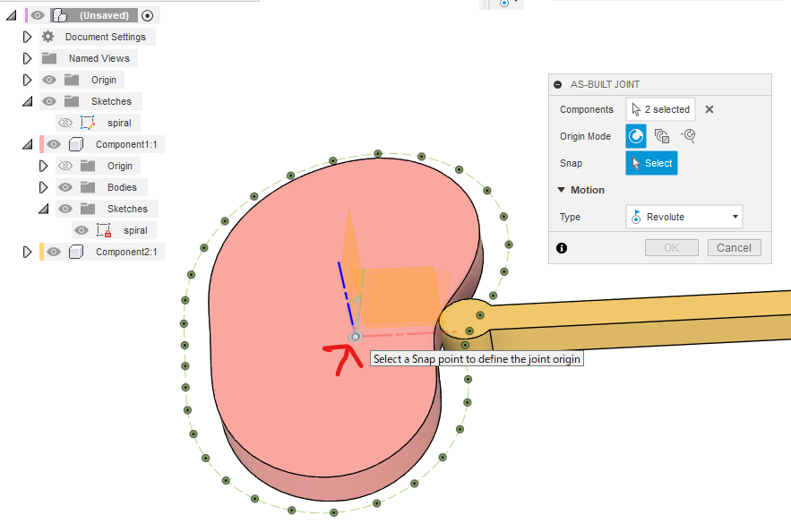Click the info icon in joint dialog
This screenshot has width=791, height=532.
pos(562,248)
